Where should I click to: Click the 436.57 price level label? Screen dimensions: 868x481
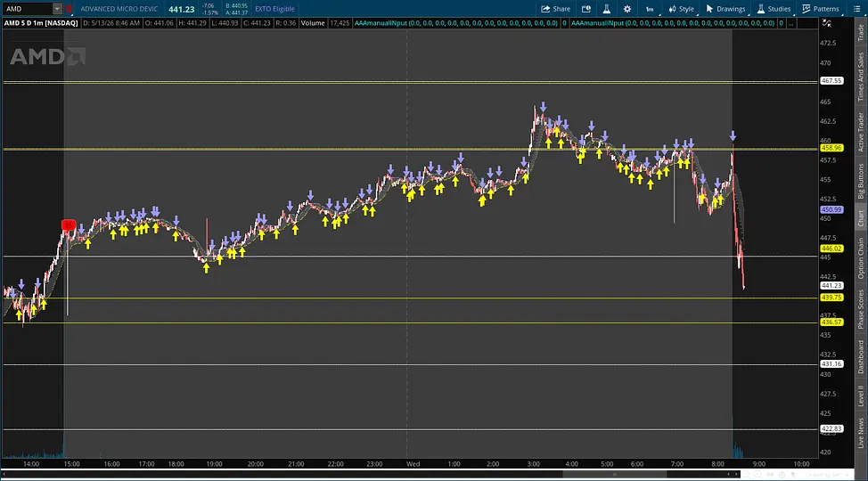click(831, 322)
